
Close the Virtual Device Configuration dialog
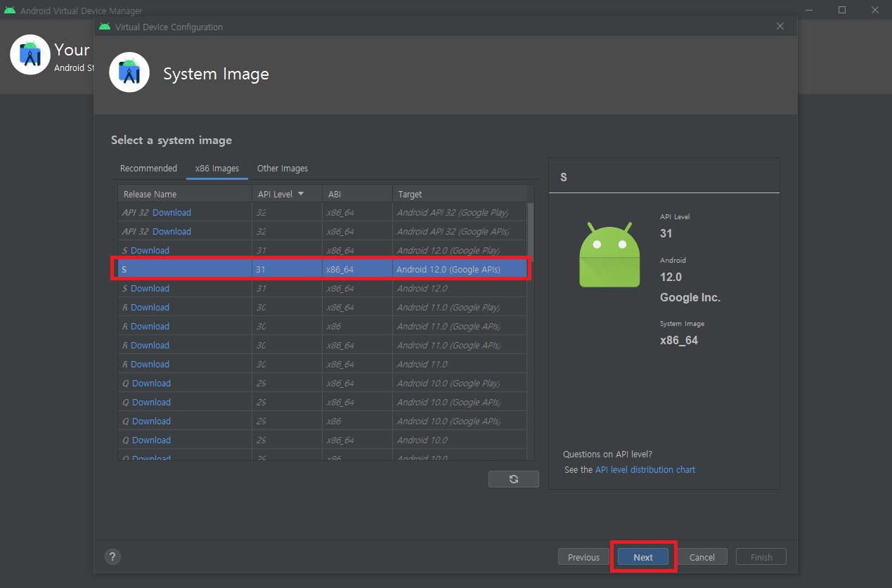click(x=780, y=27)
